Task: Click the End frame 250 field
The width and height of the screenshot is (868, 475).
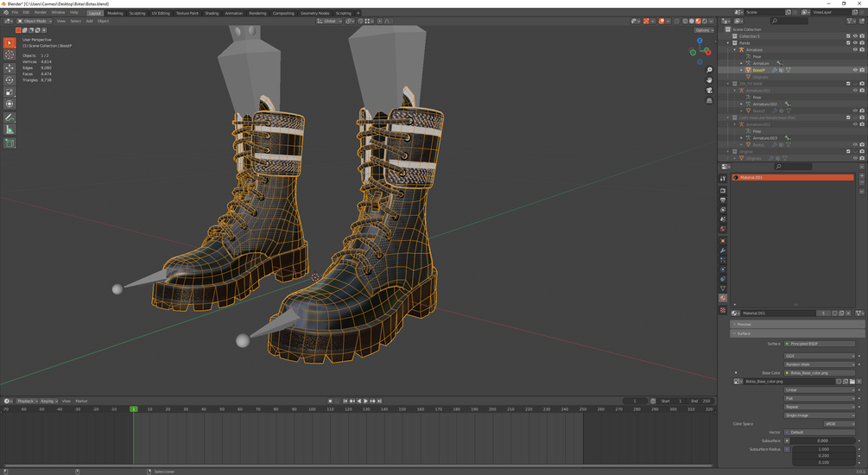Action: (x=700, y=401)
